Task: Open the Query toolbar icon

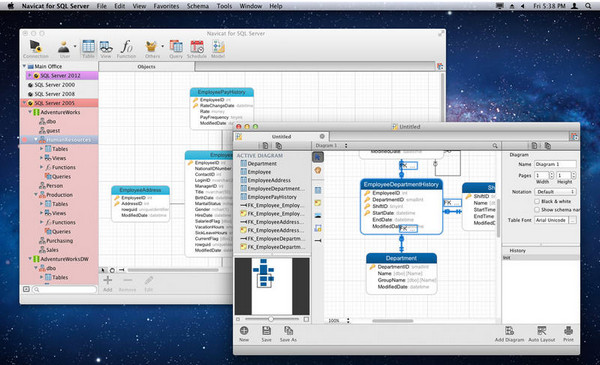Action: click(176, 49)
